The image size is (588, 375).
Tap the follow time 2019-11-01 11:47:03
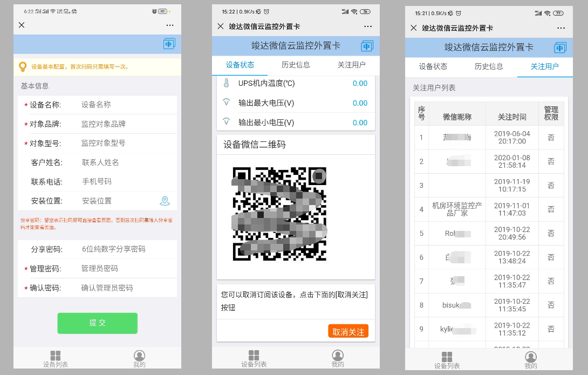click(x=512, y=209)
